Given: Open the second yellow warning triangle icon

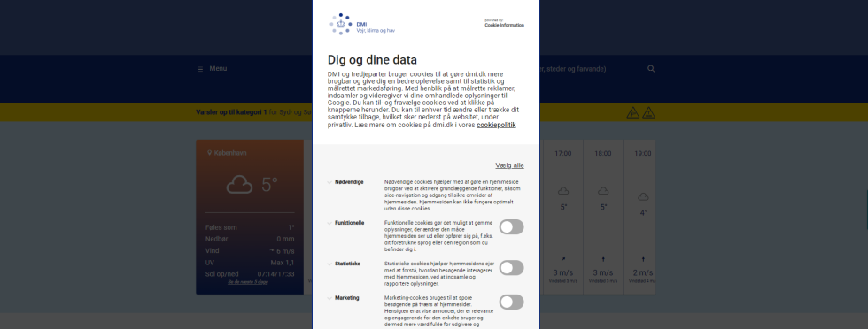Looking at the screenshot, I should point(648,113).
